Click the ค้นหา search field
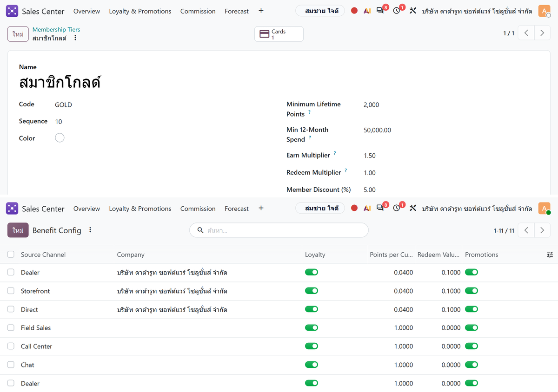This screenshot has width=558, height=392. coord(279,230)
